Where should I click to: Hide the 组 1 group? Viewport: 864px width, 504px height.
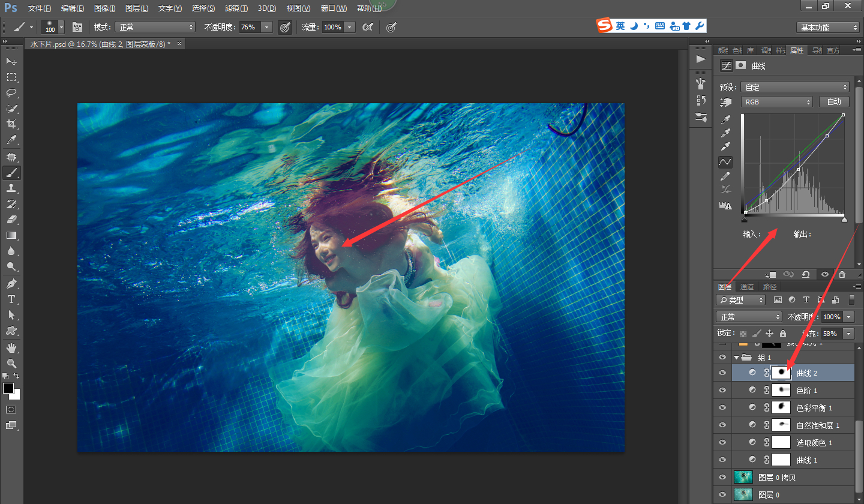click(x=722, y=357)
